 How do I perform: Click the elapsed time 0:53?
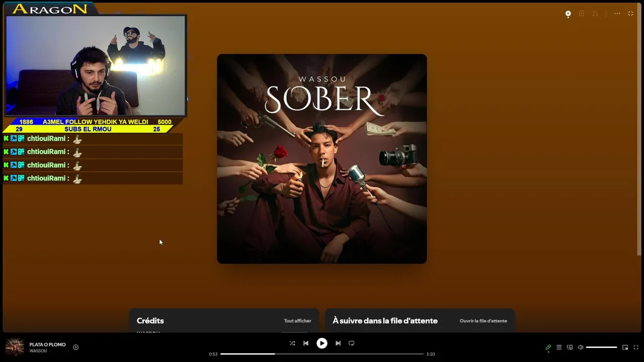213,354
